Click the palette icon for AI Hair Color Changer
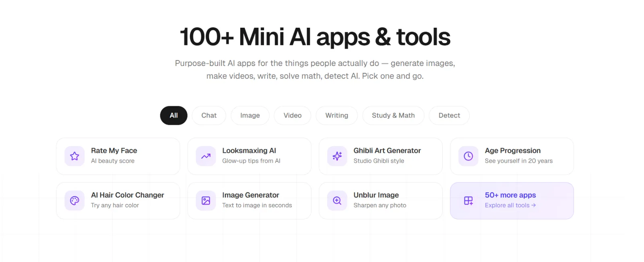 coord(74,200)
